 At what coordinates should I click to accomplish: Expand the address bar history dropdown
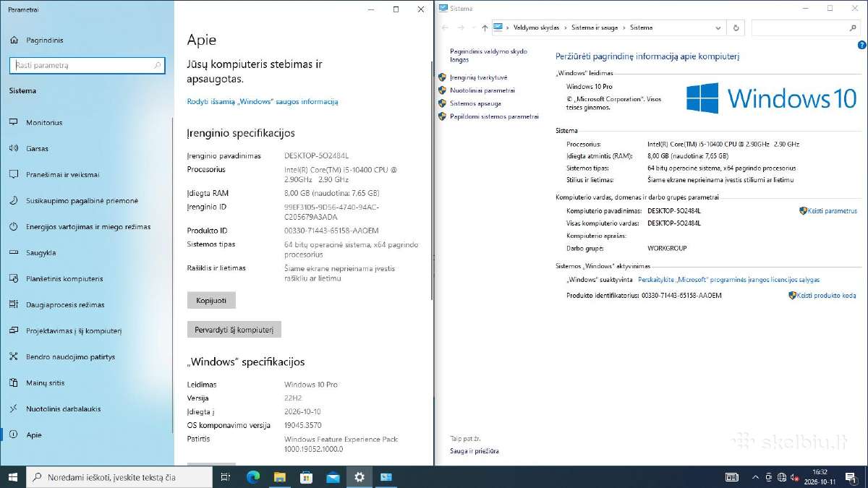tap(718, 27)
